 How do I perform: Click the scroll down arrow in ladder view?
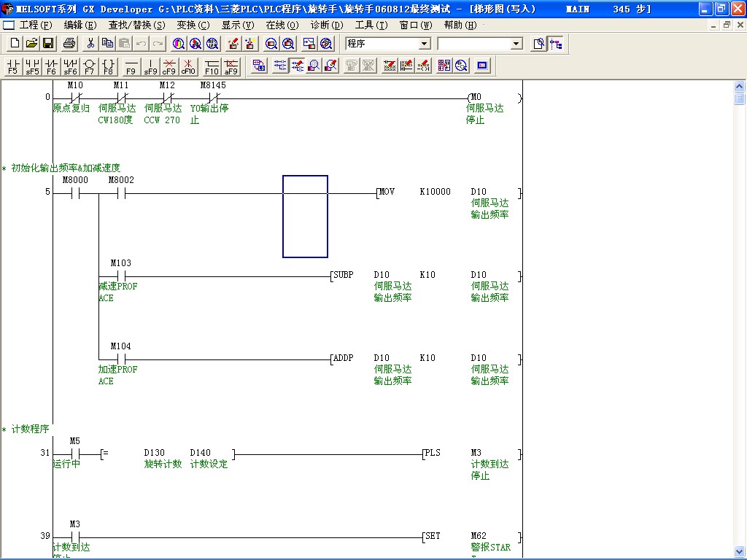click(x=740, y=551)
